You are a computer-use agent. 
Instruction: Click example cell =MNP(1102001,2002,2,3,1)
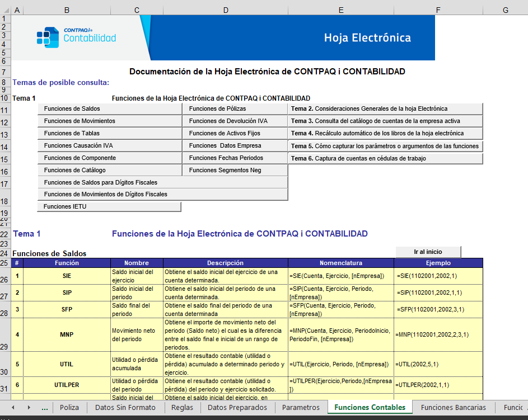tap(438, 335)
